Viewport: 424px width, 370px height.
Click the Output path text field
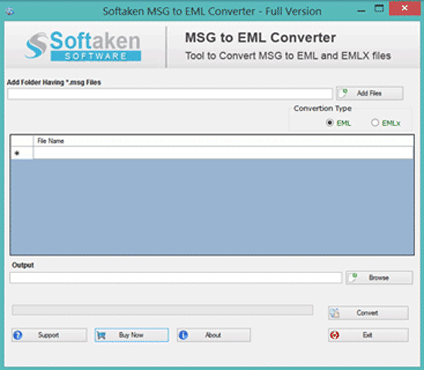[176, 278]
